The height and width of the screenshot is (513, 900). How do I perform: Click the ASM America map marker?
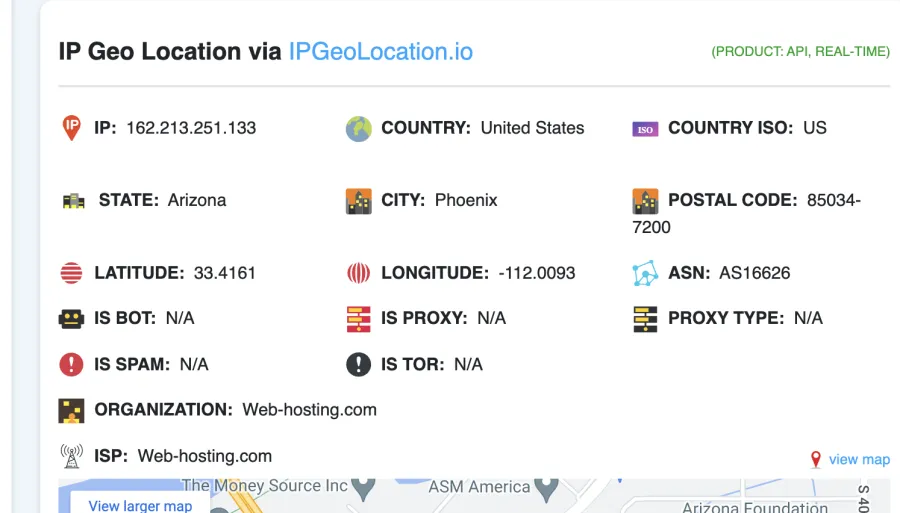point(546,489)
